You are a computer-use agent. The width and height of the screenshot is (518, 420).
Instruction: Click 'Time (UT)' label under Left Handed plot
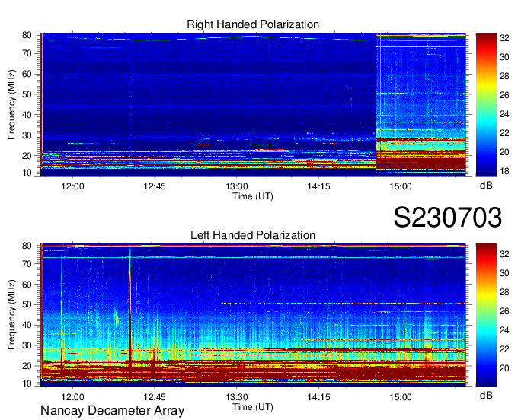tap(253, 407)
